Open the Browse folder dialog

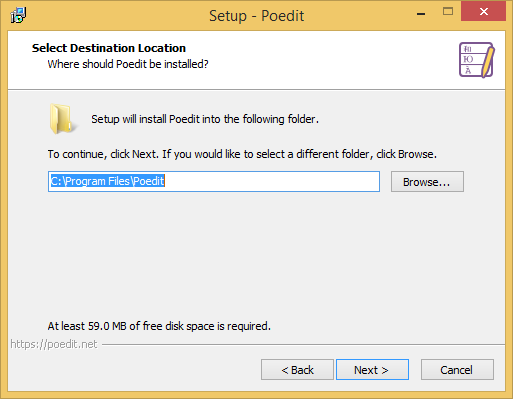[x=427, y=182]
